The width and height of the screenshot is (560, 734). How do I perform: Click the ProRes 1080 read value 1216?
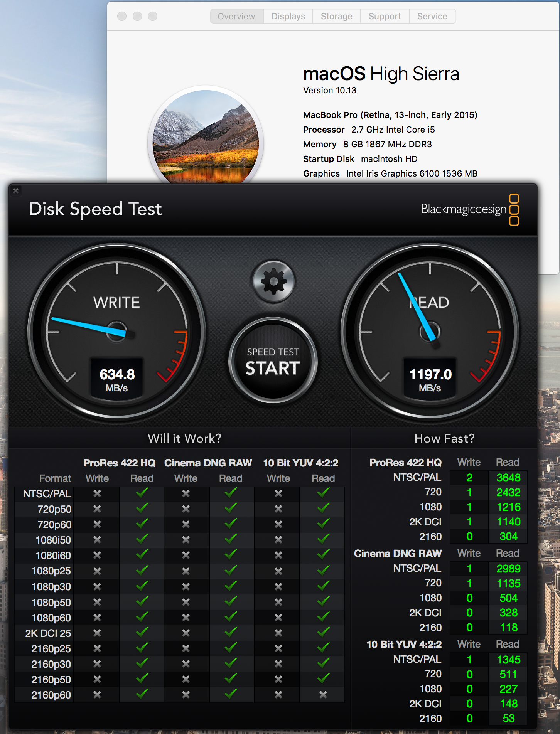[x=509, y=507]
